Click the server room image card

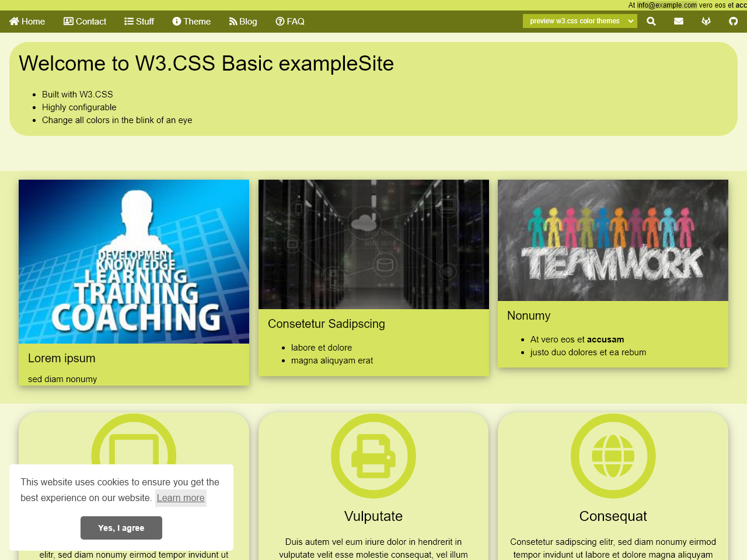coord(373,244)
